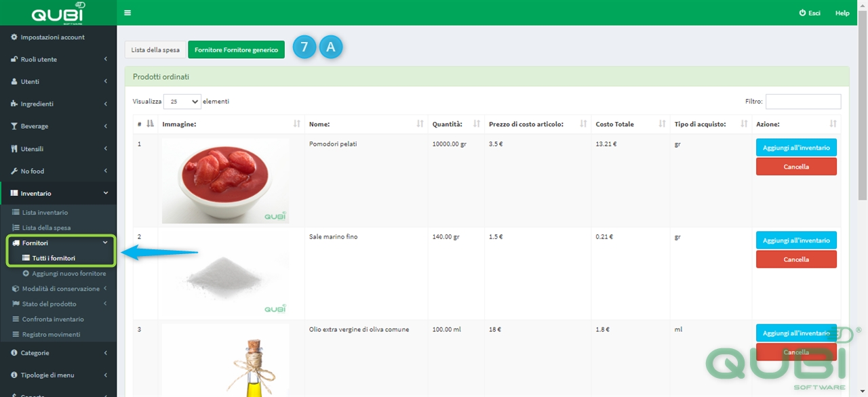Screen dimensions: 868x397
Task: Click the Fornitori truck icon
Action: click(16, 243)
